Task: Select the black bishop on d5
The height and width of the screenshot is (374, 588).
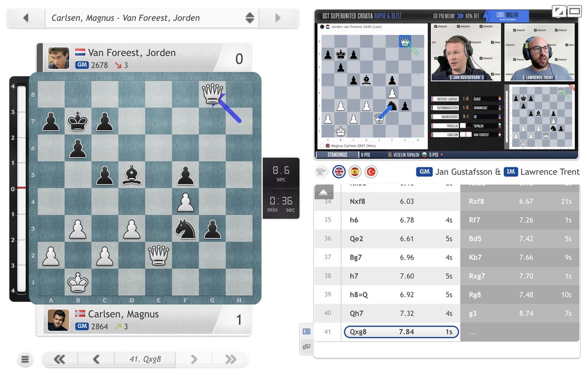Action: click(x=131, y=175)
